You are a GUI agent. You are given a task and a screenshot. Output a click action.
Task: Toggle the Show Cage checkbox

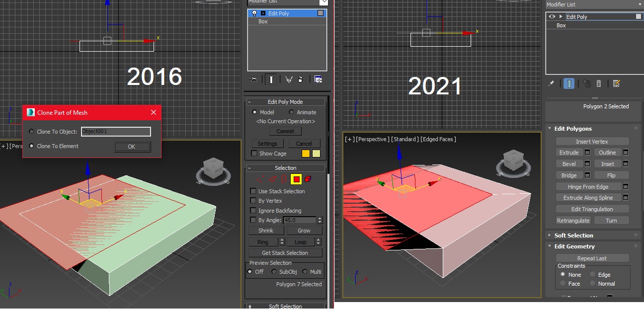(x=253, y=154)
